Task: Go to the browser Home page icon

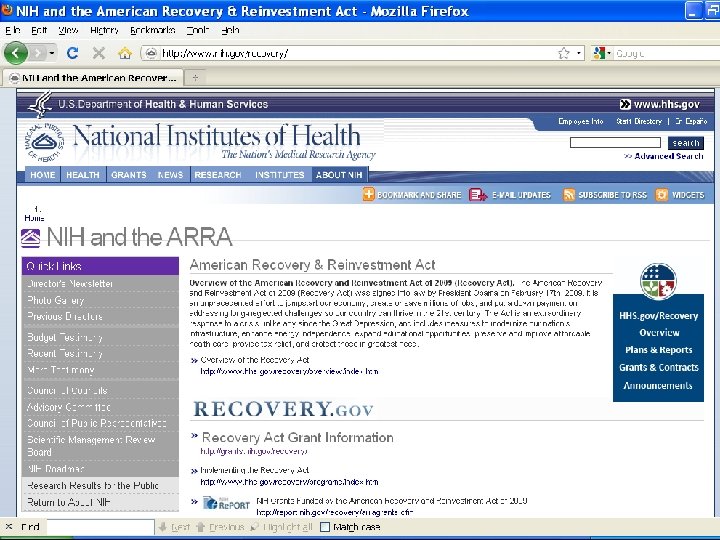Action: pyautogui.click(x=124, y=53)
